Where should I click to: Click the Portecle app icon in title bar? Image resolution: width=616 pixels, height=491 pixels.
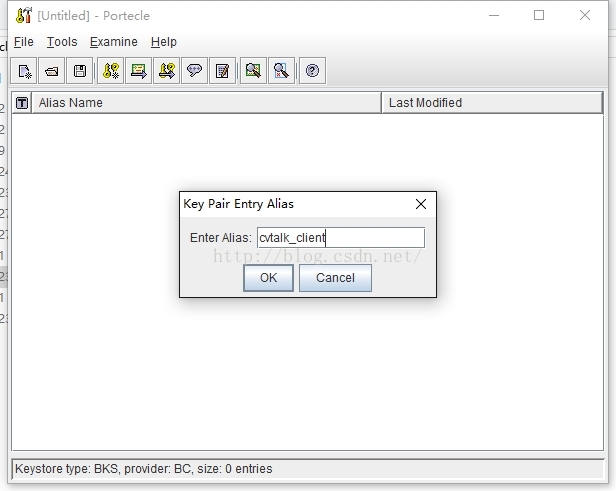pyautogui.click(x=24, y=16)
